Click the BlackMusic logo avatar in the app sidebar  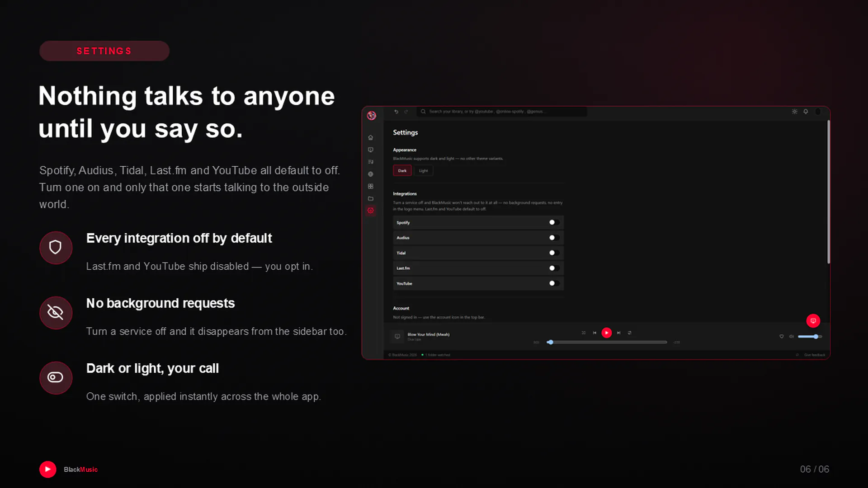click(x=372, y=116)
